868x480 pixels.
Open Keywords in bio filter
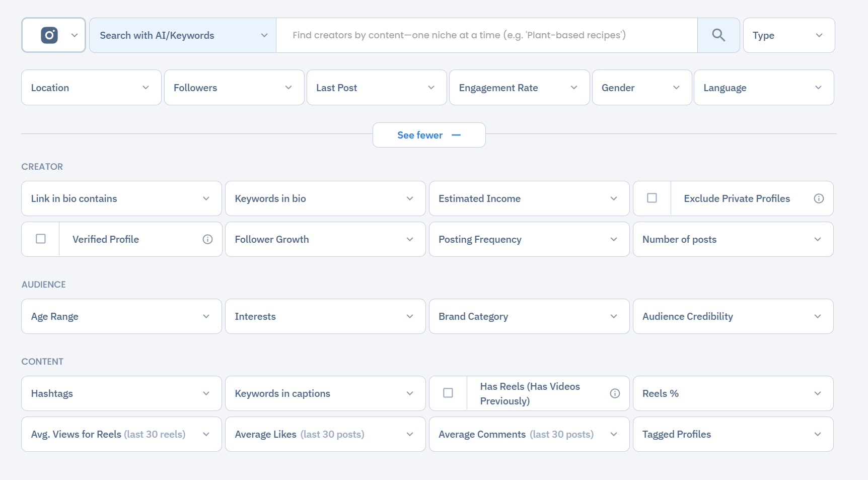tap(325, 198)
